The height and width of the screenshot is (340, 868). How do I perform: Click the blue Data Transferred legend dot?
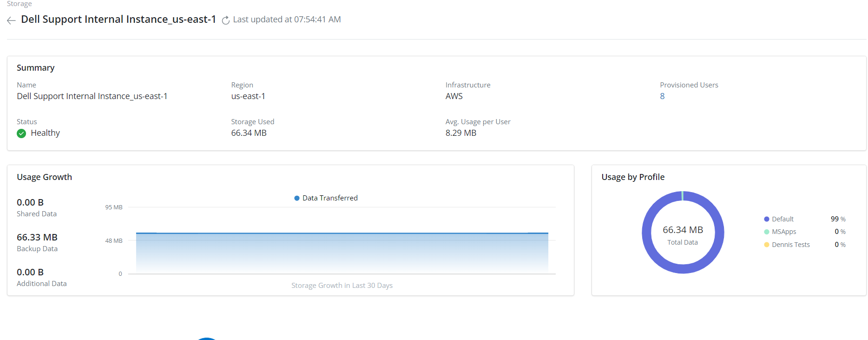tap(297, 198)
